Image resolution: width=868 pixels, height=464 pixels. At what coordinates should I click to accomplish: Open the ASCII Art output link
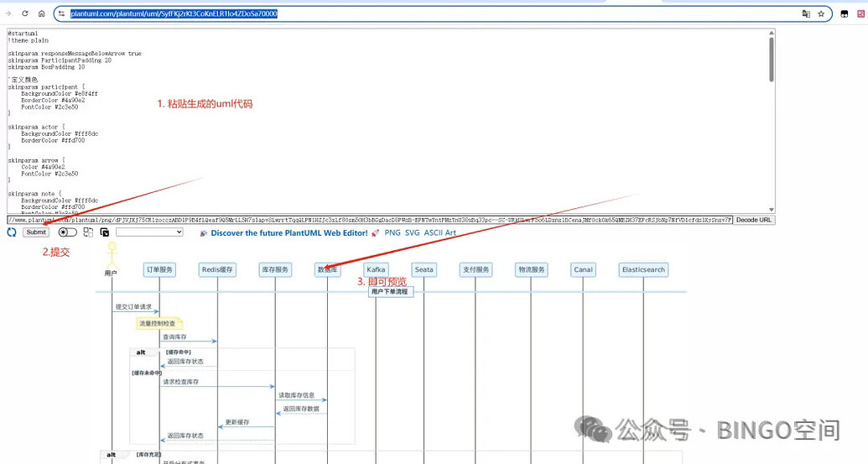(440, 233)
